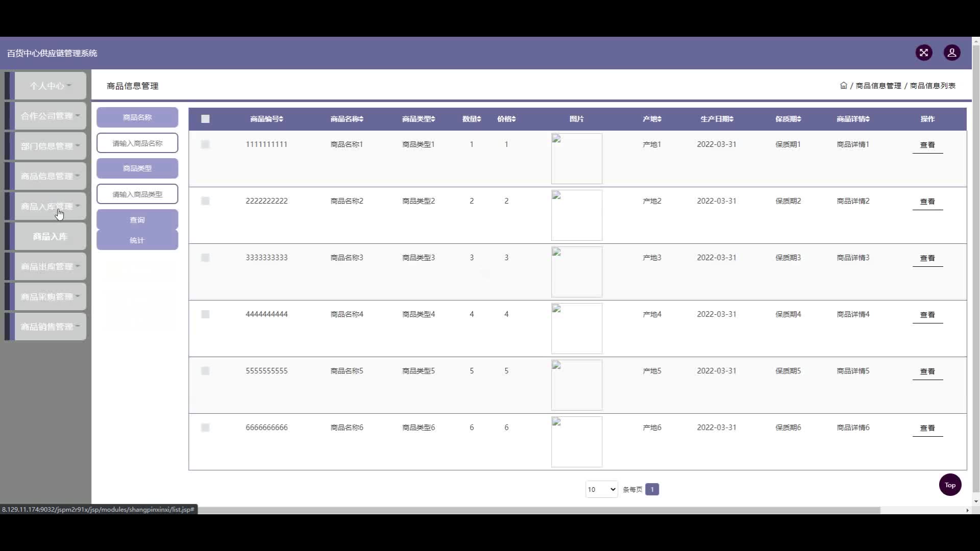Expand the 商品信息管理 sidebar menu
Viewport: 980px width, 551px height.
coord(50,176)
